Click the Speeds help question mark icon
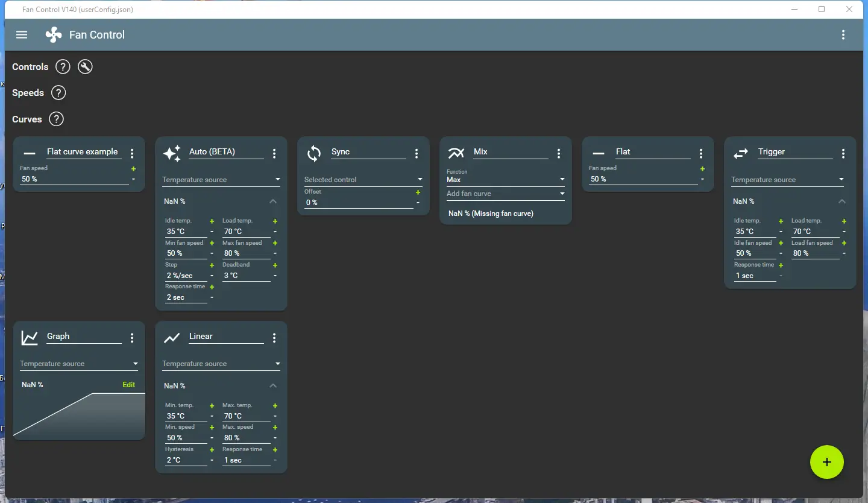Viewport: 868px width, 503px height. pyautogui.click(x=58, y=93)
